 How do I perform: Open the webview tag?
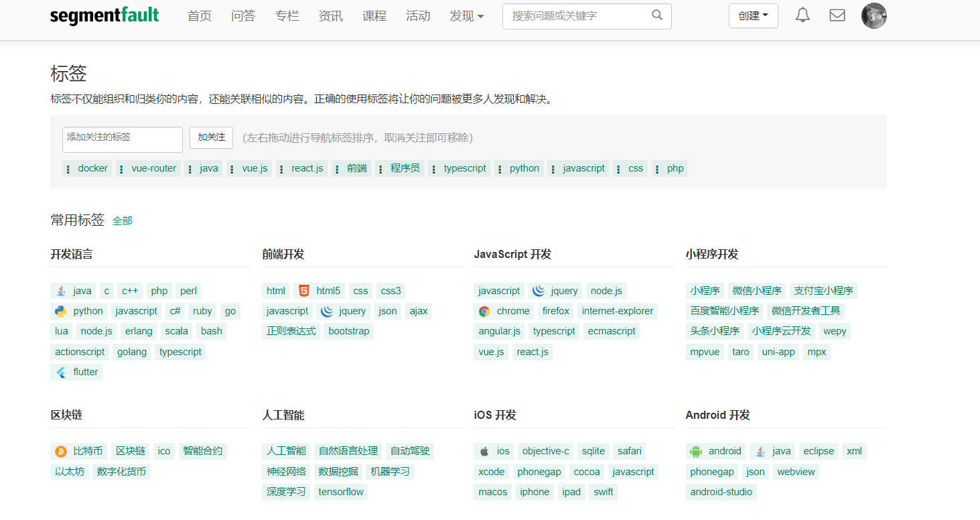(x=796, y=472)
